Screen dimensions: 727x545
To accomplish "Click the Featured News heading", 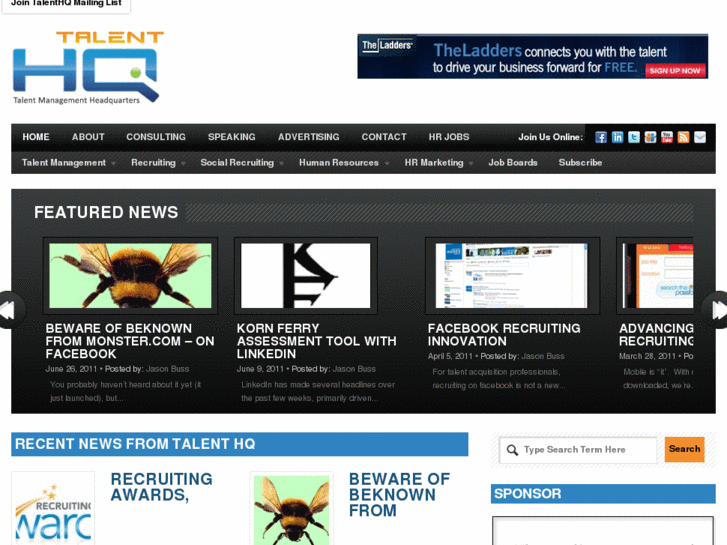I will (106, 212).
